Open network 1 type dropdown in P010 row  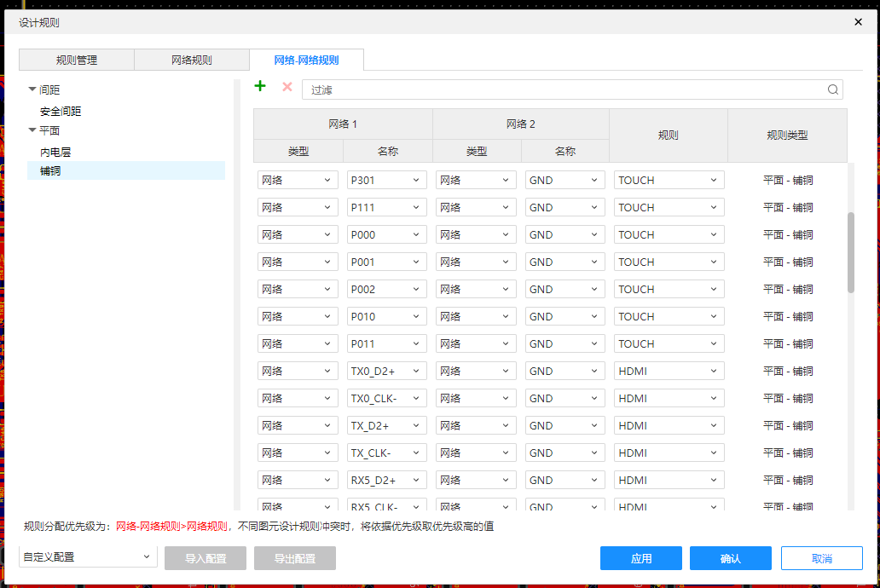(298, 316)
